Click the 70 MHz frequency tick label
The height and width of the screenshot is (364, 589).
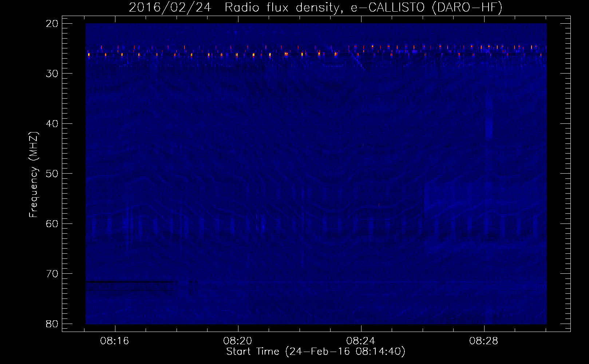pyautogui.click(x=52, y=273)
